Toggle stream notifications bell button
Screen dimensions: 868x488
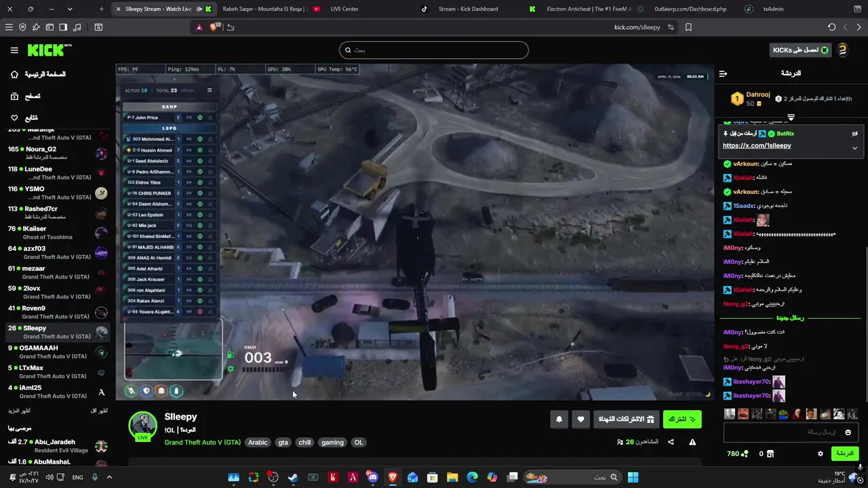[559, 420]
